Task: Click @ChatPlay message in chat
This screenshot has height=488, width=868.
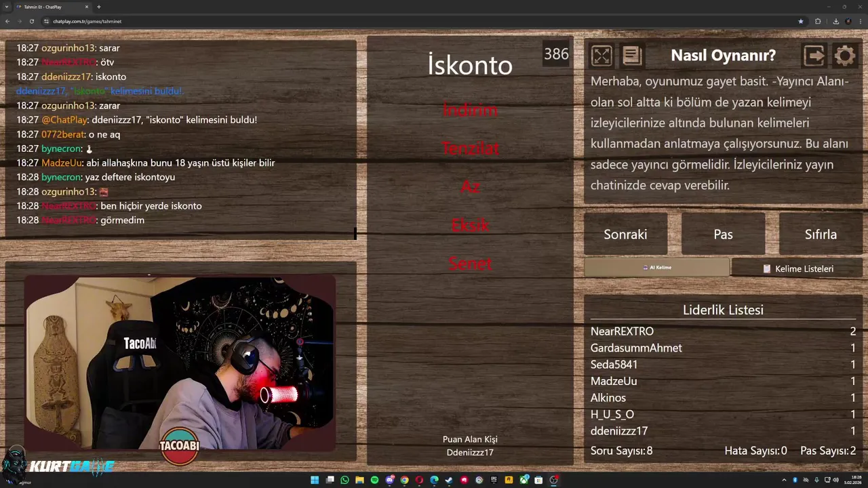Action: click(137, 120)
